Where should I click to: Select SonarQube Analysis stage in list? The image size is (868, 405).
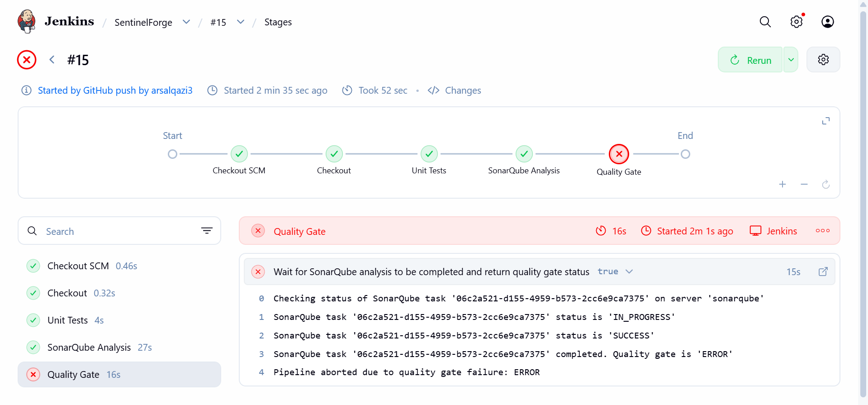tap(119, 348)
